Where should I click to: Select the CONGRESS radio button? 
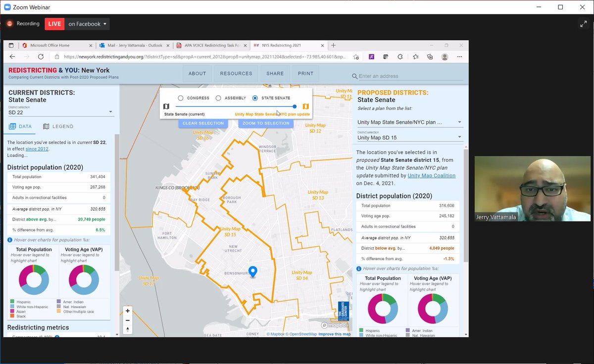tap(181, 98)
